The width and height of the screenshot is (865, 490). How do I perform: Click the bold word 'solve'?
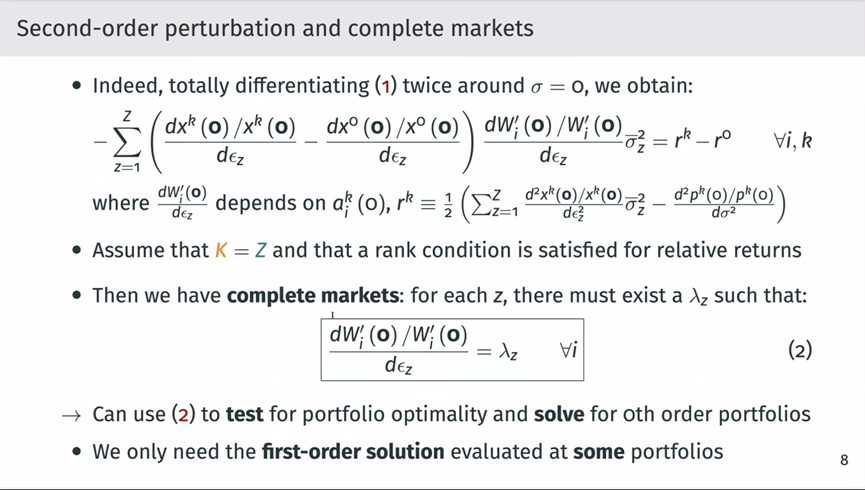click(x=558, y=414)
